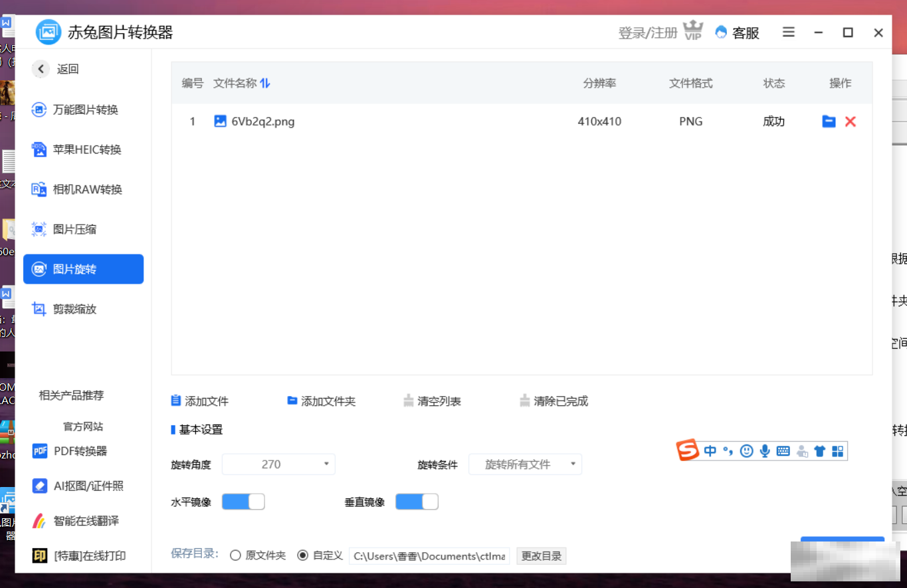
Task: Click 文件格式 column header
Action: point(691,83)
